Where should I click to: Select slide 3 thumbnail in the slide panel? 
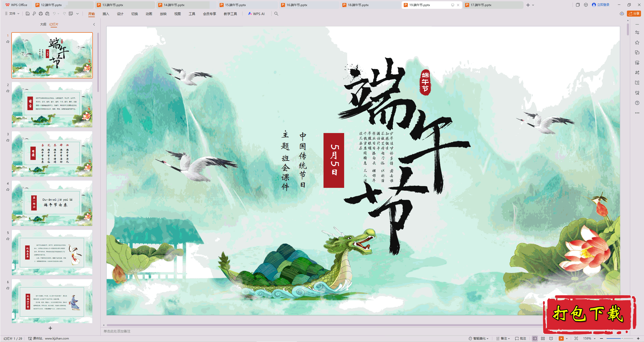click(x=52, y=154)
